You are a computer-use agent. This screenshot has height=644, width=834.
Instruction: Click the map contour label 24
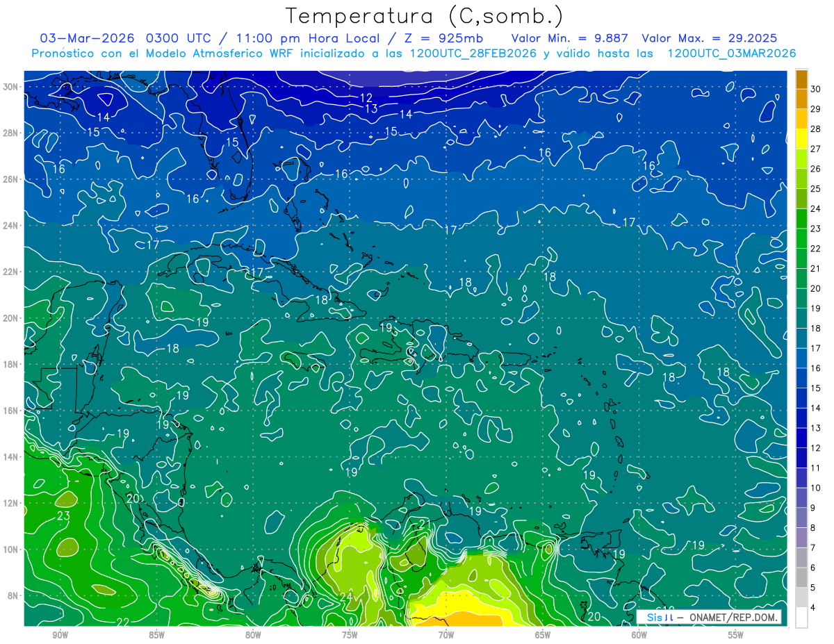347,597
